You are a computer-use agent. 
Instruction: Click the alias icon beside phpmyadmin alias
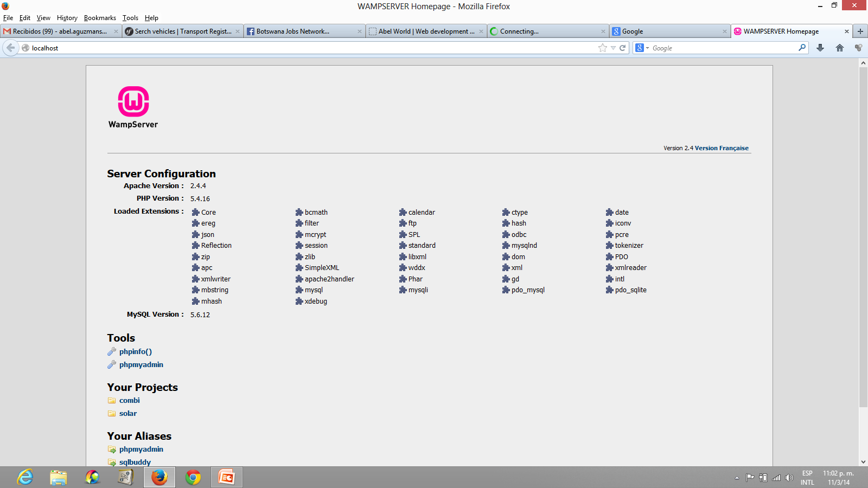112,449
